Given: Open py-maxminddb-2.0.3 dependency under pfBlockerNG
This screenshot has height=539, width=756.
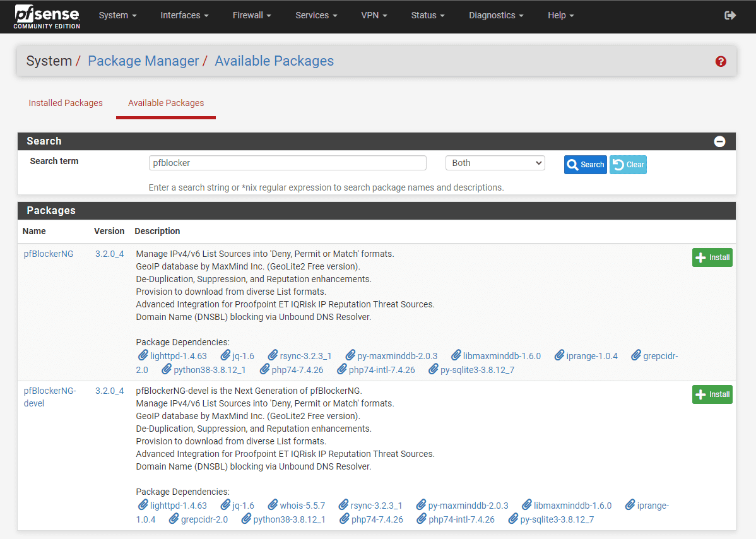Looking at the screenshot, I should (391, 356).
